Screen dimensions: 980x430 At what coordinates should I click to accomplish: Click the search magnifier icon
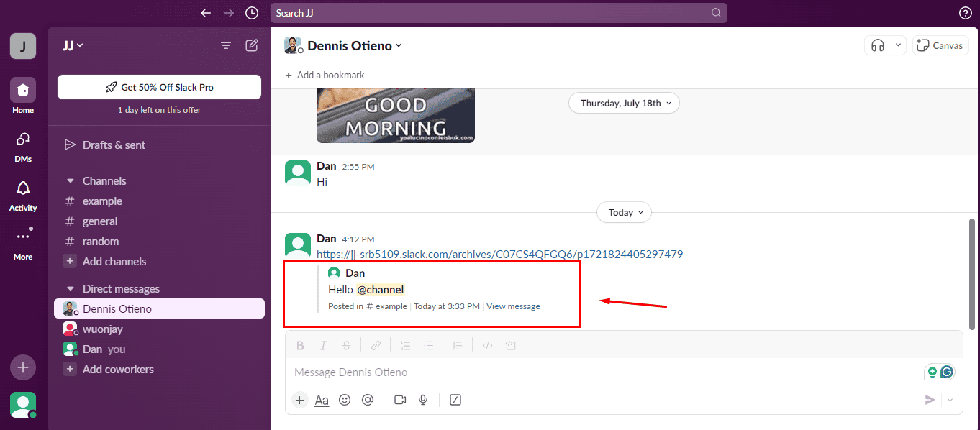coord(716,13)
